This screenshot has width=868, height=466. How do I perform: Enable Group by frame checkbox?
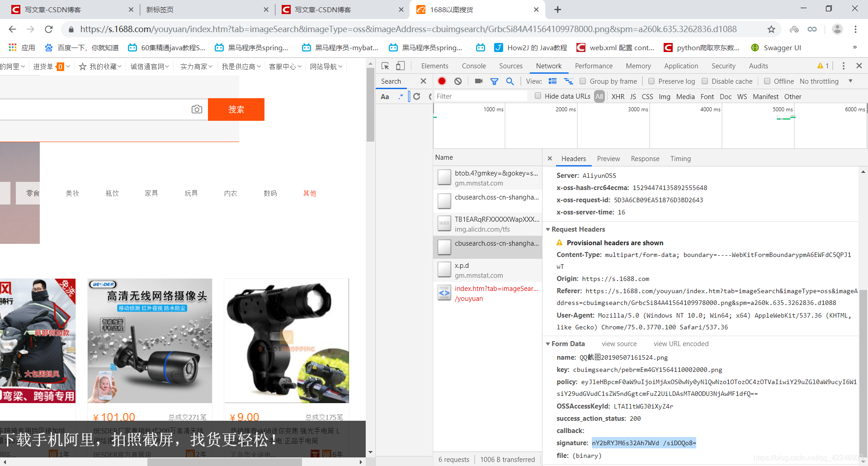[x=583, y=81]
